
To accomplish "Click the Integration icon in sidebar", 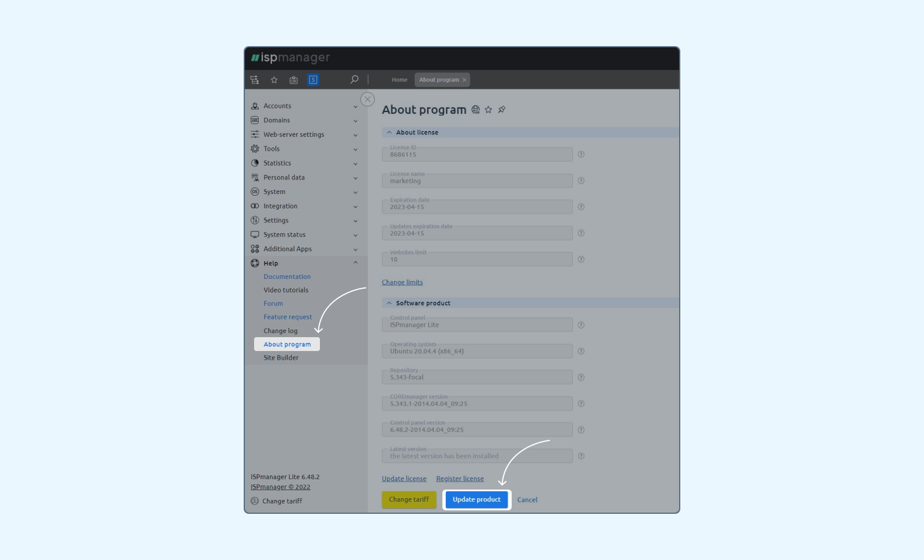I will tap(255, 206).
